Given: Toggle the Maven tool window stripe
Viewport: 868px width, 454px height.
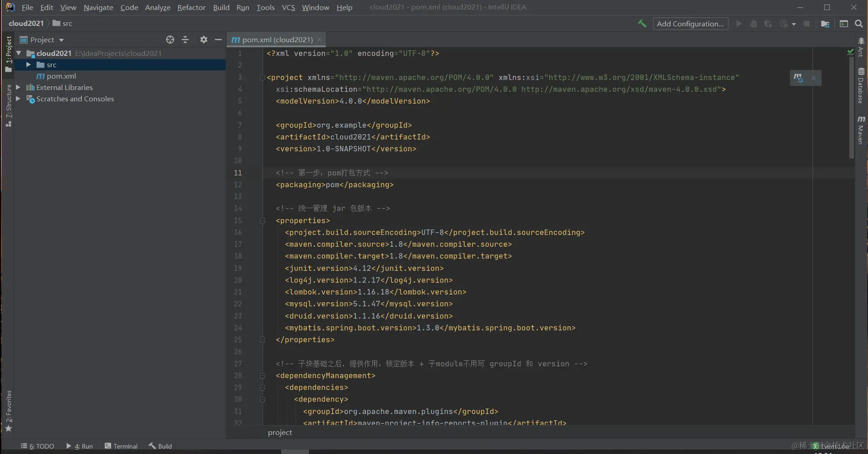Looking at the screenshot, I should pos(861,130).
